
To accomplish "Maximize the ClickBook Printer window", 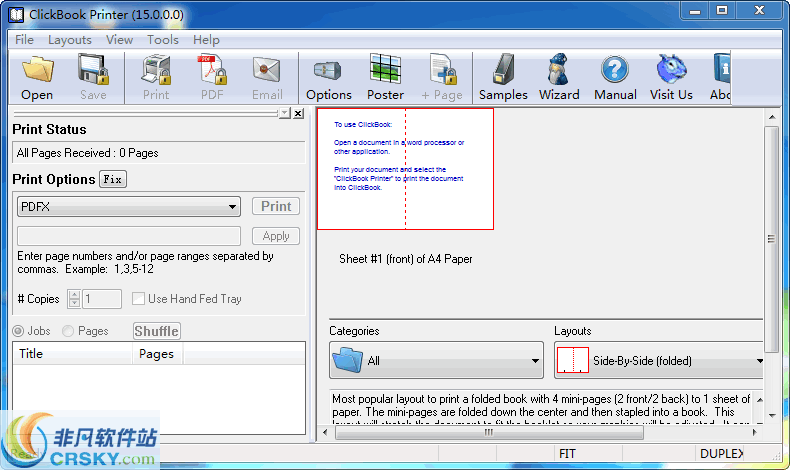I will point(722,11).
